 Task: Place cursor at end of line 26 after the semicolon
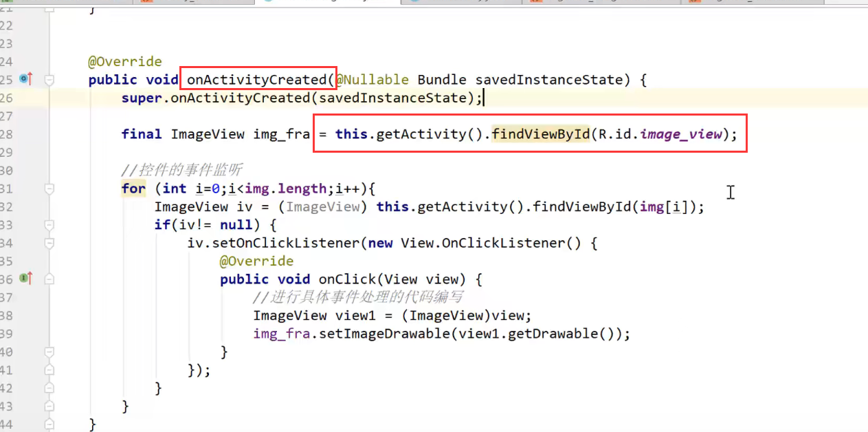tap(484, 98)
